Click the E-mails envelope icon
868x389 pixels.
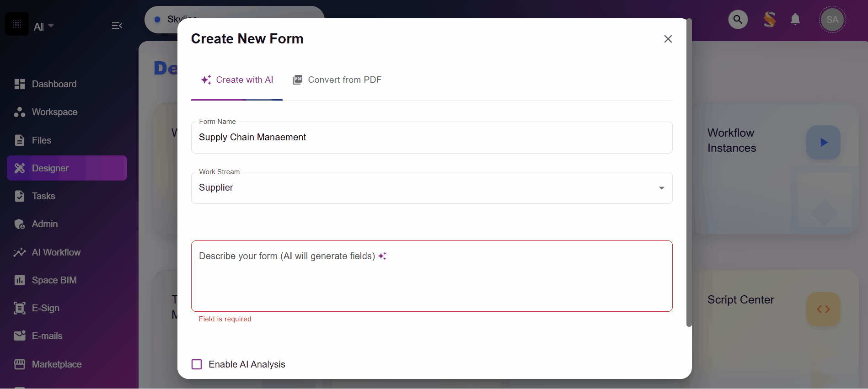[x=20, y=336]
